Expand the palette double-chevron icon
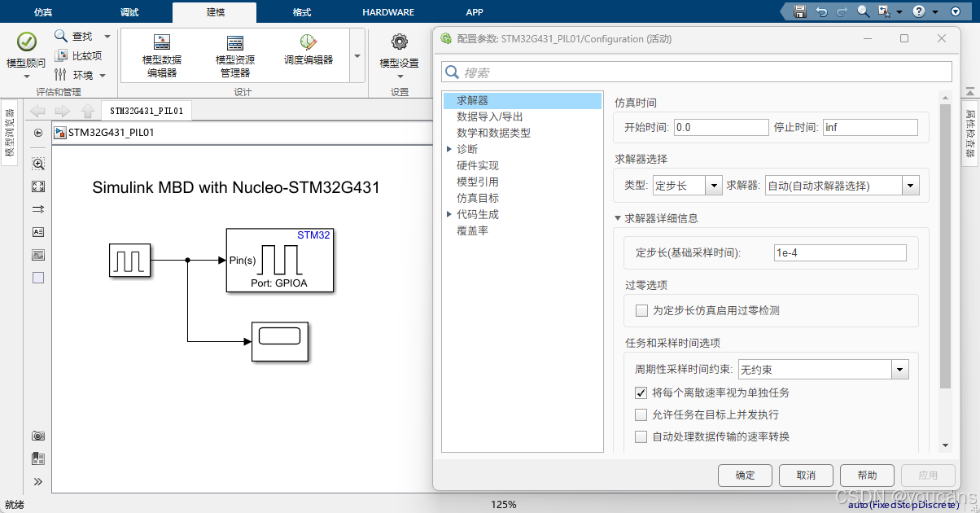Screen dimensions: 980x513 click(38, 481)
